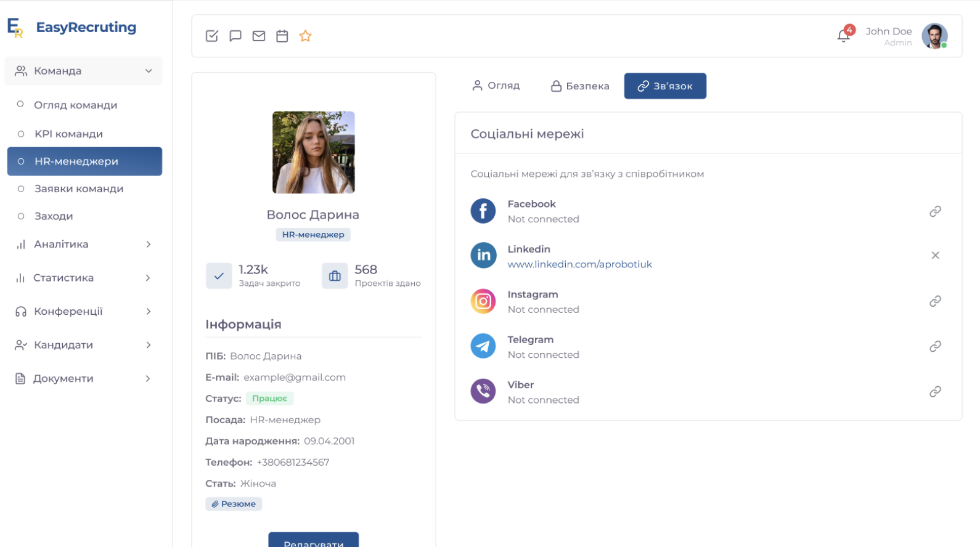Connect the Telegram account link icon
The width and height of the screenshot is (980, 547).
pyautogui.click(x=935, y=346)
